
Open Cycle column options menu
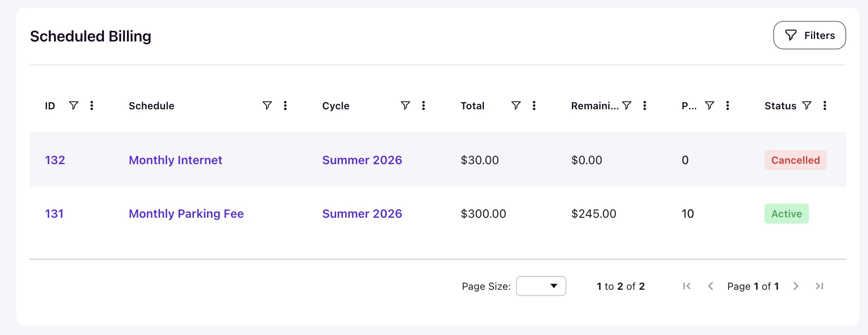pyautogui.click(x=424, y=106)
